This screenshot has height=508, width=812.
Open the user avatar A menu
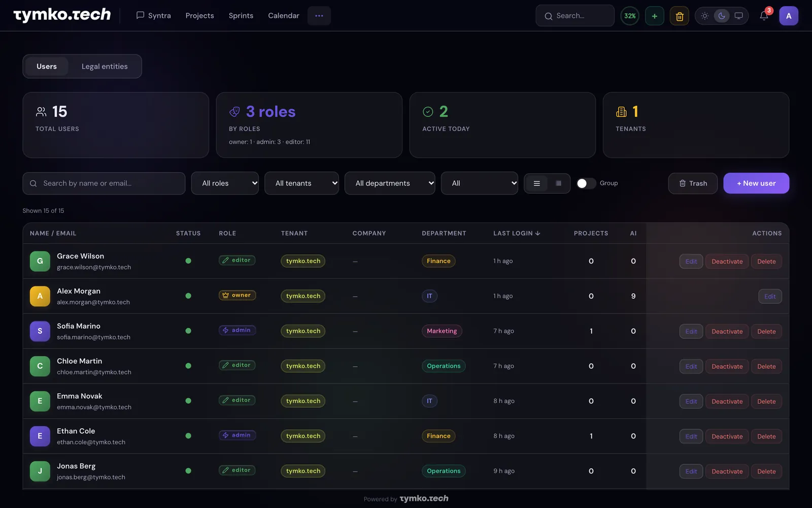[789, 16]
